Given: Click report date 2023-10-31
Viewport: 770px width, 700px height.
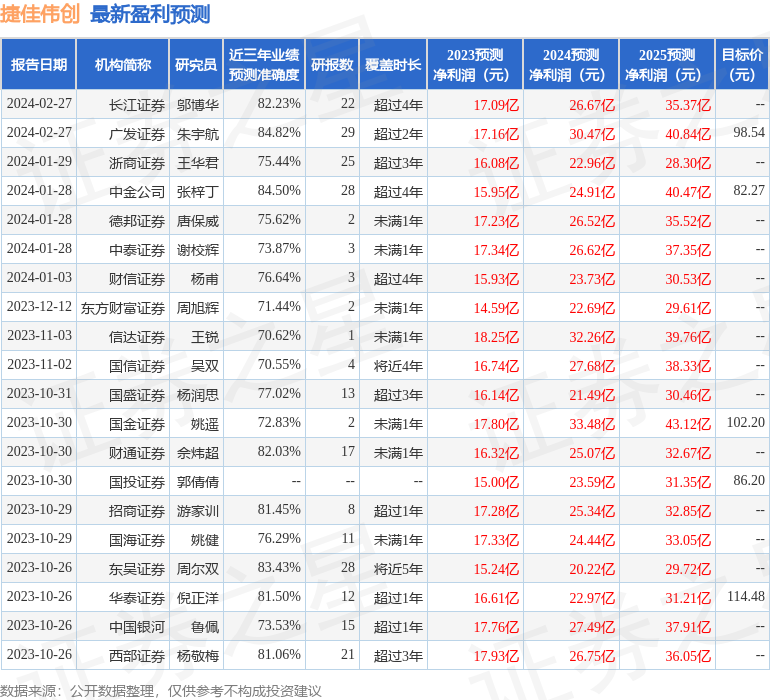Looking at the screenshot, I should pyautogui.click(x=39, y=393).
